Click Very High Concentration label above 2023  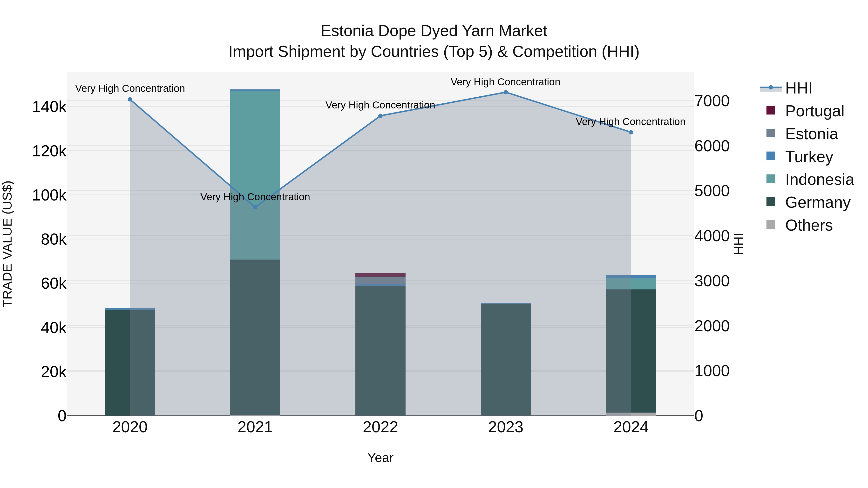coord(505,82)
